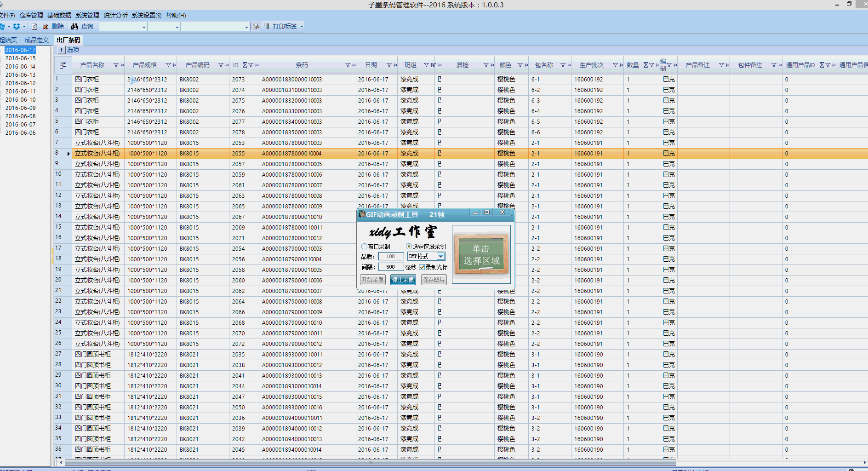Click the pin icon in 产品规格 column
Viewport: 868px width, 471px height.
[174, 65]
